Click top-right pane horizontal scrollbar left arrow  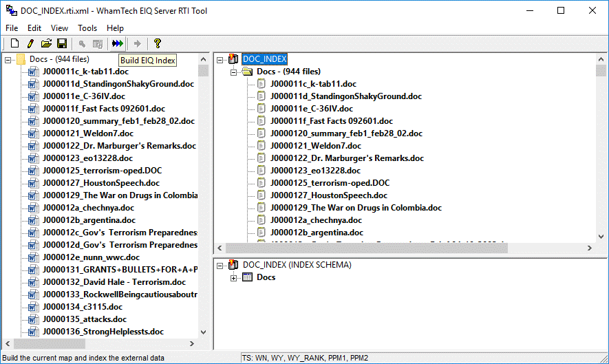(x=220, y=248)
